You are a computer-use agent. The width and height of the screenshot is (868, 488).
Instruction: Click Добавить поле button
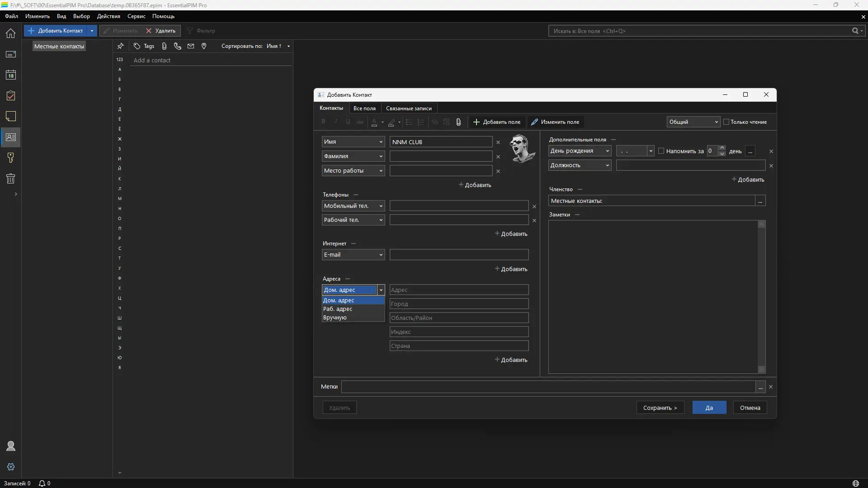pyautogui.click(x=497, y=122)
